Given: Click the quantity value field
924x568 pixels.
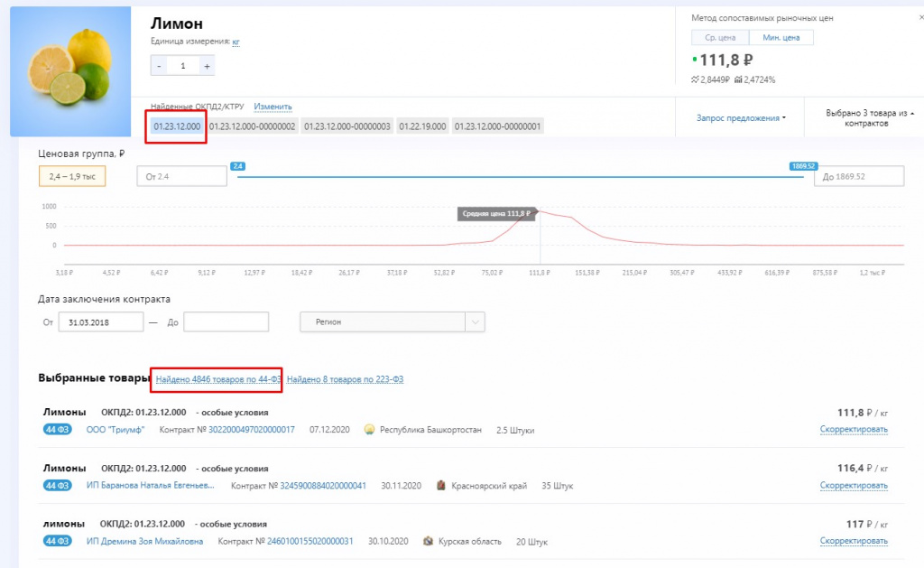Looking at the screenshot, I should (x=182, y=66).
